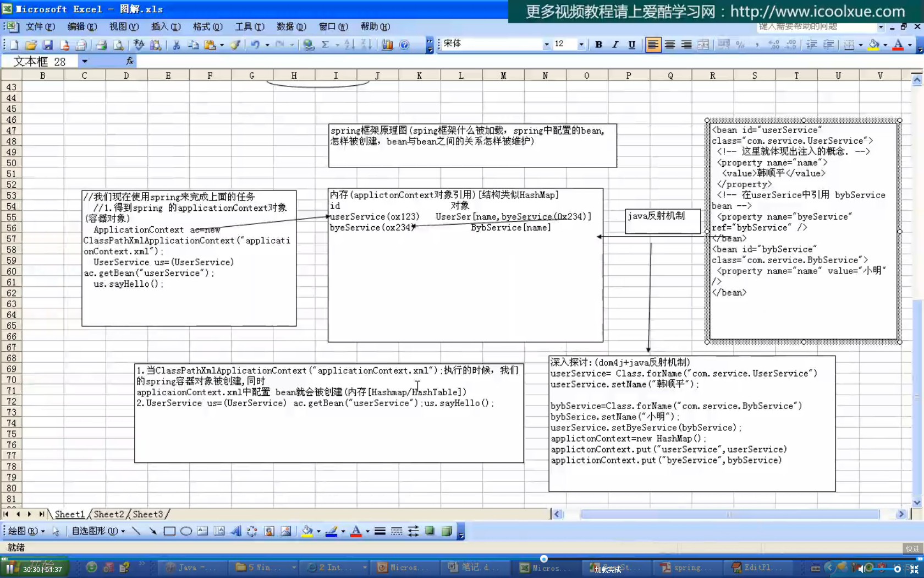
Task: Pause the video playback
Action: 9,569
